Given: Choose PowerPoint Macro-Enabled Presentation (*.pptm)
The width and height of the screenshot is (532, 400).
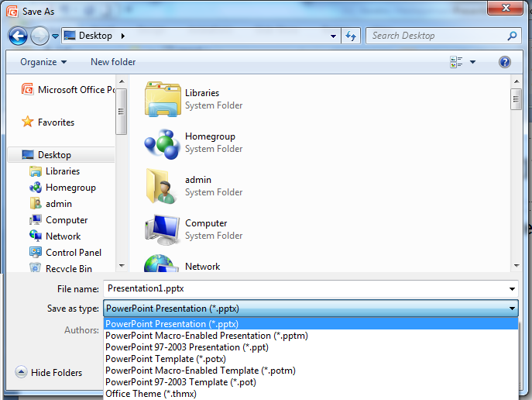Looking at the screenshot, I should tap(311, 336).
